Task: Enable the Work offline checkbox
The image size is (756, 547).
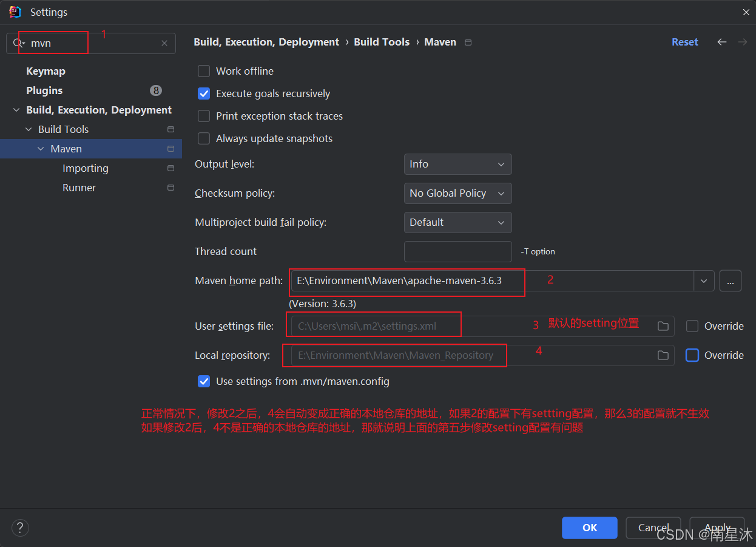Action: point(204,71)
